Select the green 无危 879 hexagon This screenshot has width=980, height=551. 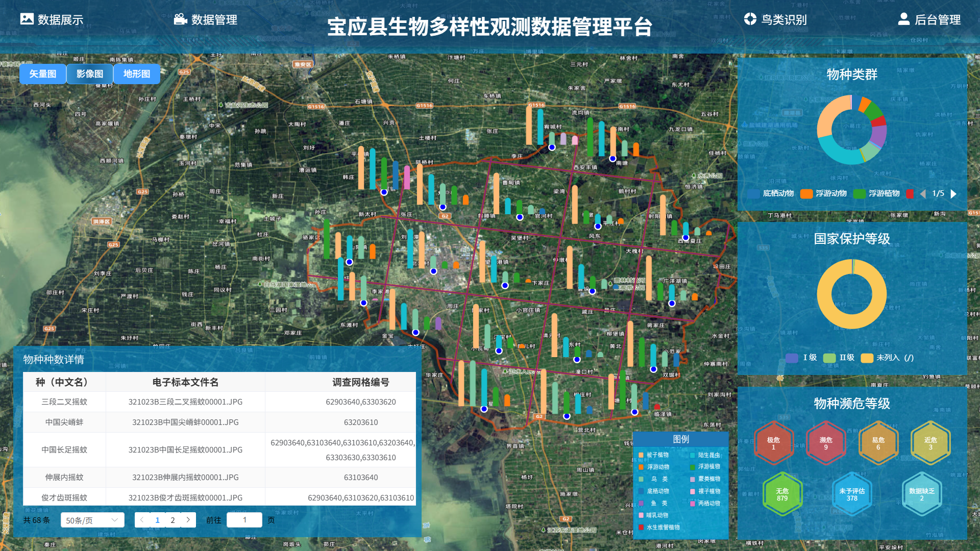[x=782, y=494]
